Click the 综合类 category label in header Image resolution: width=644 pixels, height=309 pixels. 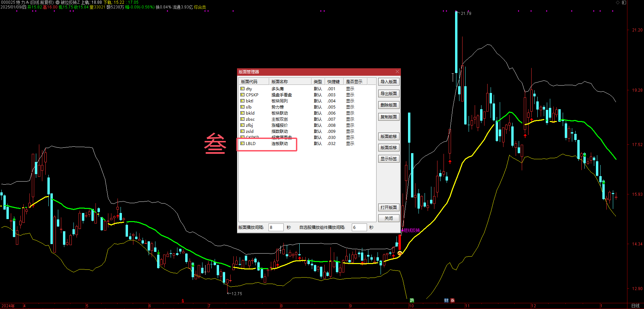pos(200,7)
